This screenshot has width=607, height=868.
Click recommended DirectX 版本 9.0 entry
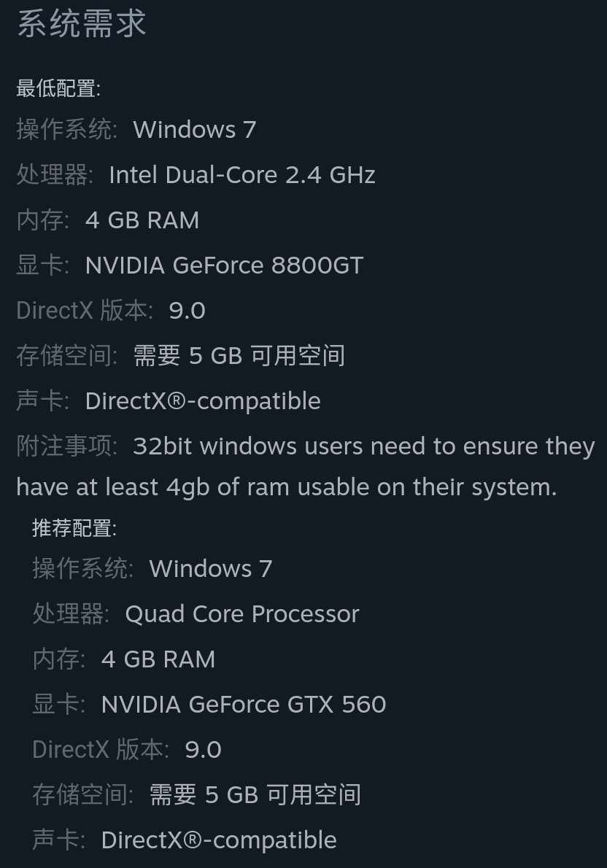click(x=127, y=750)
